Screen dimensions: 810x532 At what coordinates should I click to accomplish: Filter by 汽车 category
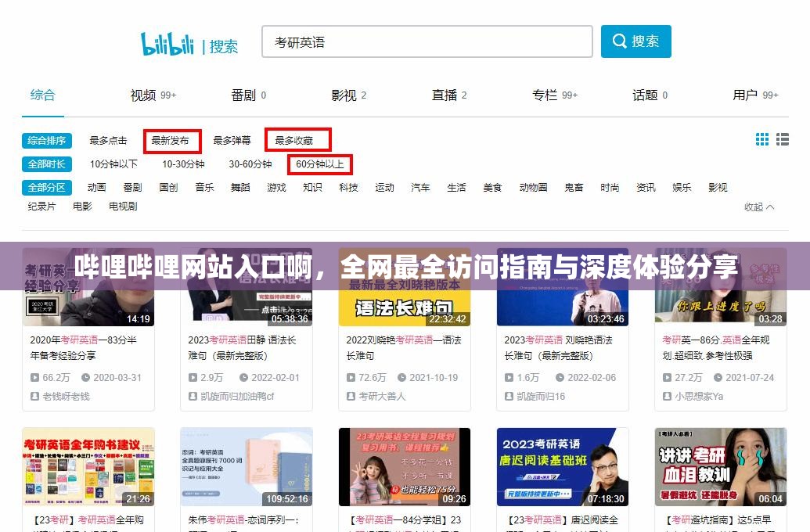420,188
